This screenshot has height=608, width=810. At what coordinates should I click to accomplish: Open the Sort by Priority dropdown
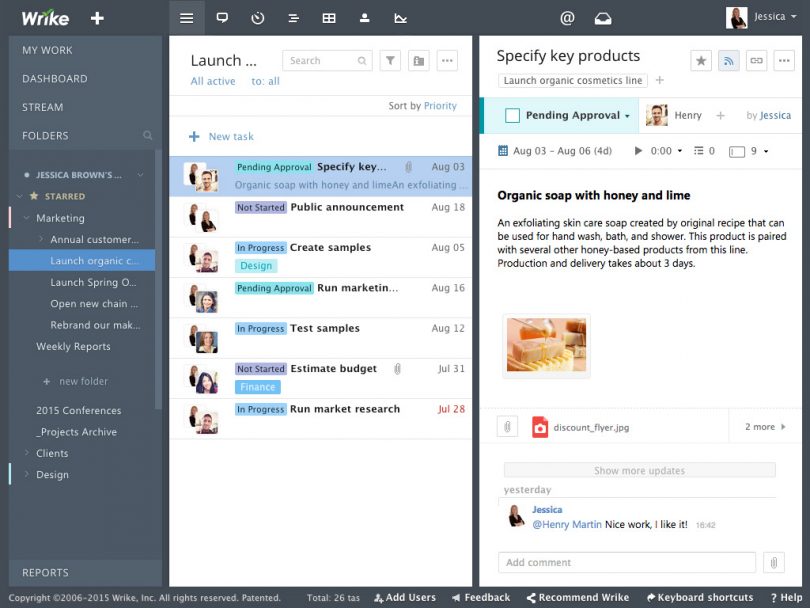pyautogui.click(x=421, y=105)
